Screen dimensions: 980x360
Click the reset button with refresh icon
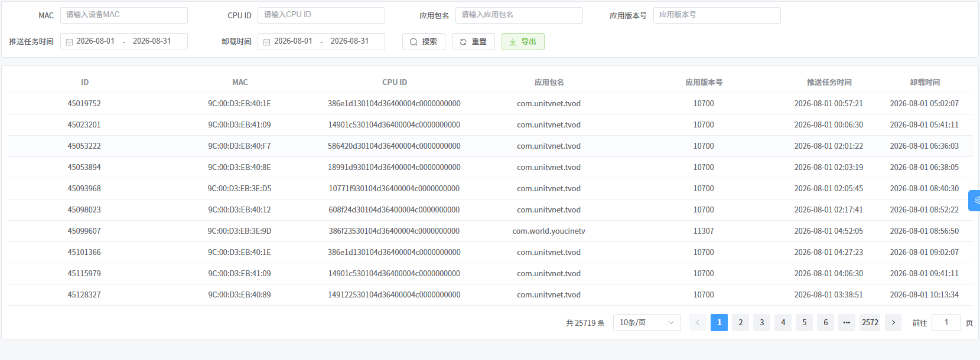473,42
